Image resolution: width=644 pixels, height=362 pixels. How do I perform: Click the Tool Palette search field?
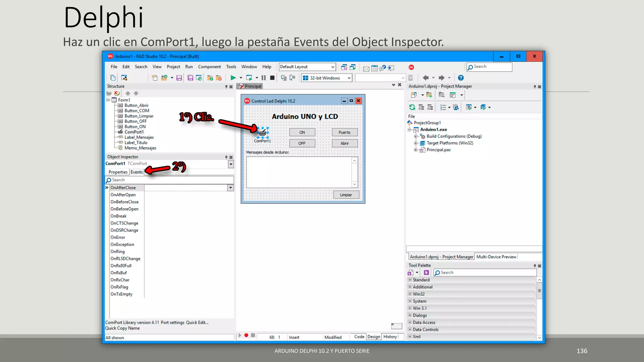pyautogui.click(x=485, y=272)
